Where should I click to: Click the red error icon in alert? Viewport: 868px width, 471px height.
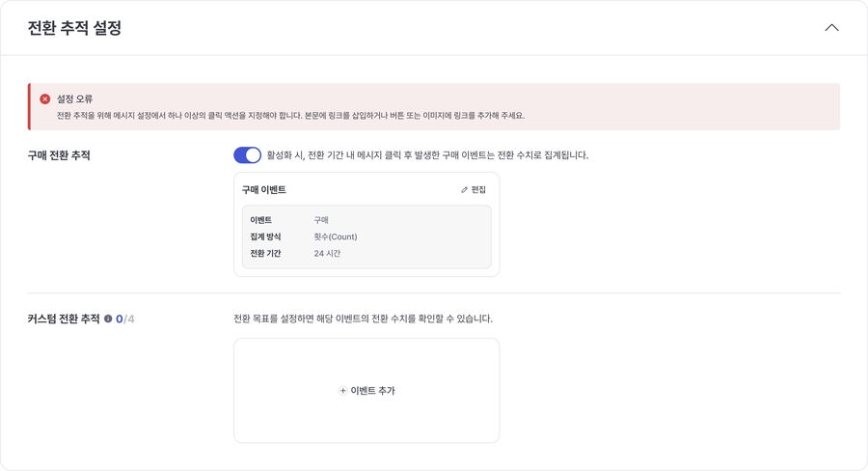click(45, 99)
